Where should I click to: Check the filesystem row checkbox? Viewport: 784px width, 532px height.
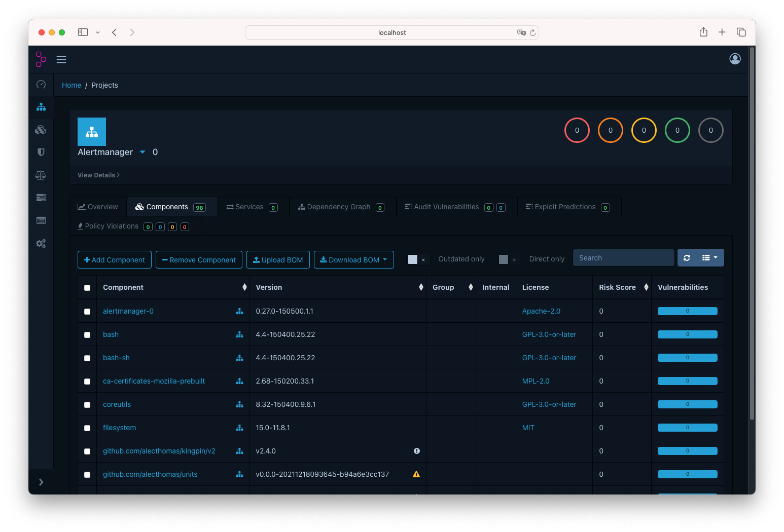pyautogui.click(x=87, y=428)
